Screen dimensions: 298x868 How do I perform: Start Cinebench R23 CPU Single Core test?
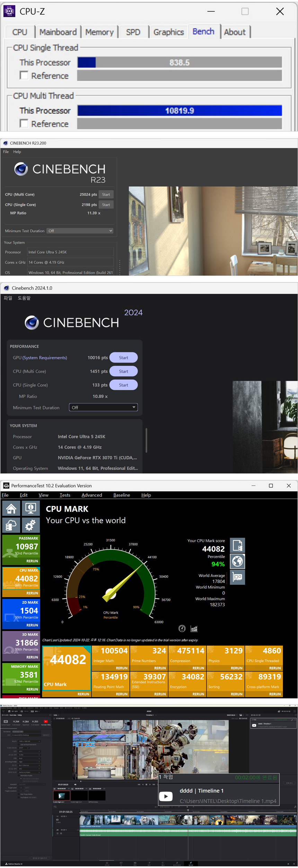tap(106, 205)
